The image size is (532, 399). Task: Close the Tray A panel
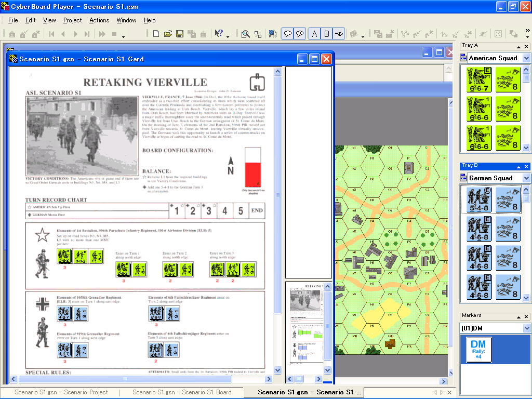[526, 46]
